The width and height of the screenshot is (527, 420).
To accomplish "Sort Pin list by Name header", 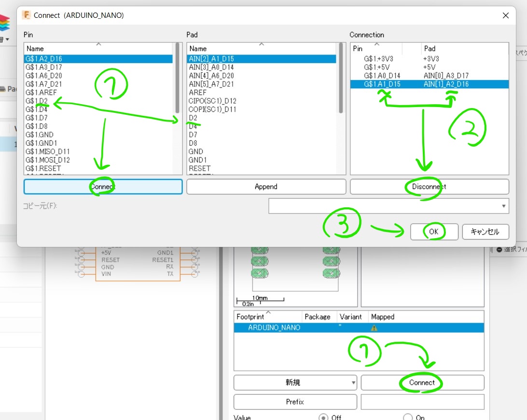I will point(98,48).
